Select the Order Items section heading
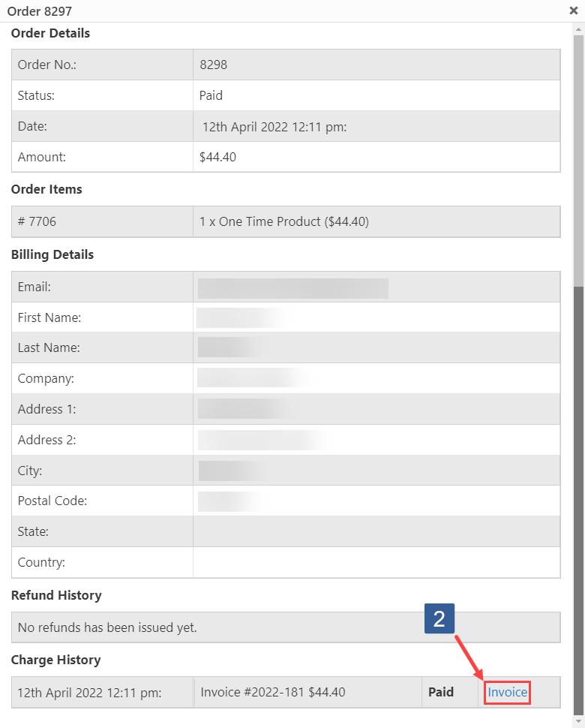The width and height of the screenshot is (585, 728). coord(46,189)
